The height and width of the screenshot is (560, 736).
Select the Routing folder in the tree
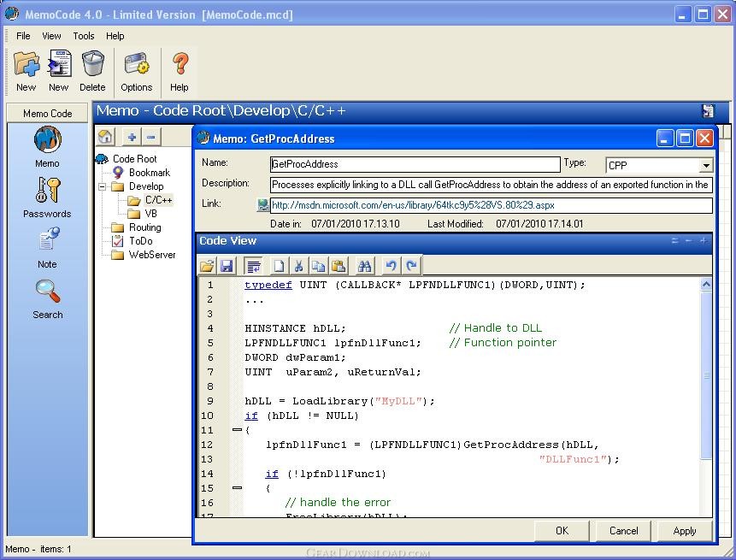145,227
